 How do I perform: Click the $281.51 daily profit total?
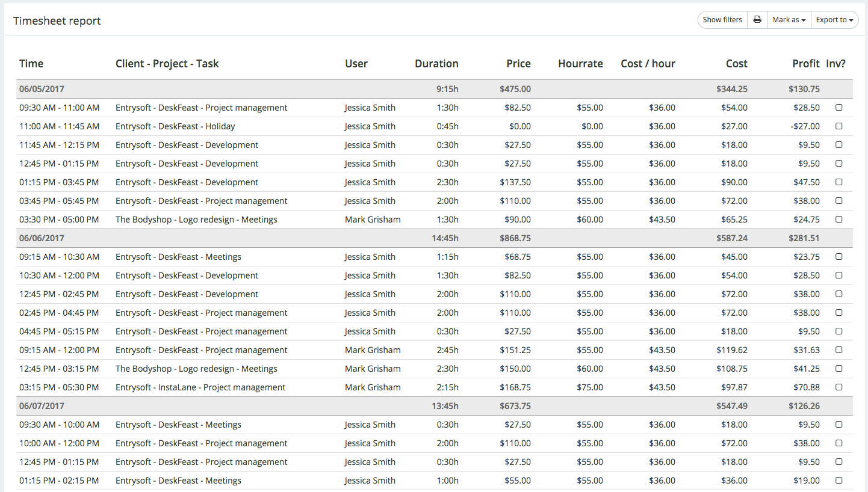pyautogui.click(x=804, y=238)
